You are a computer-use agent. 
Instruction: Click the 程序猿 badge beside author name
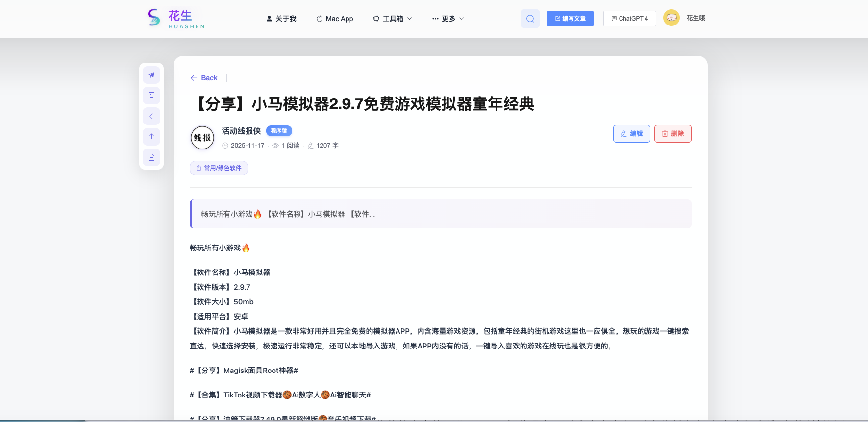click(x=279, y=131)
